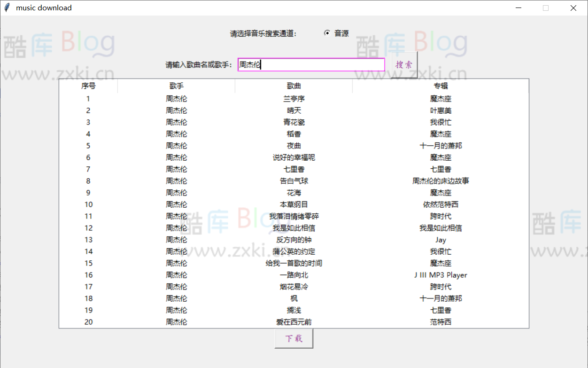Image resolution: width=588 pixels, height=368 pixels.
Task: Click the 专辑 column header
Action: (x=441, y=86)
